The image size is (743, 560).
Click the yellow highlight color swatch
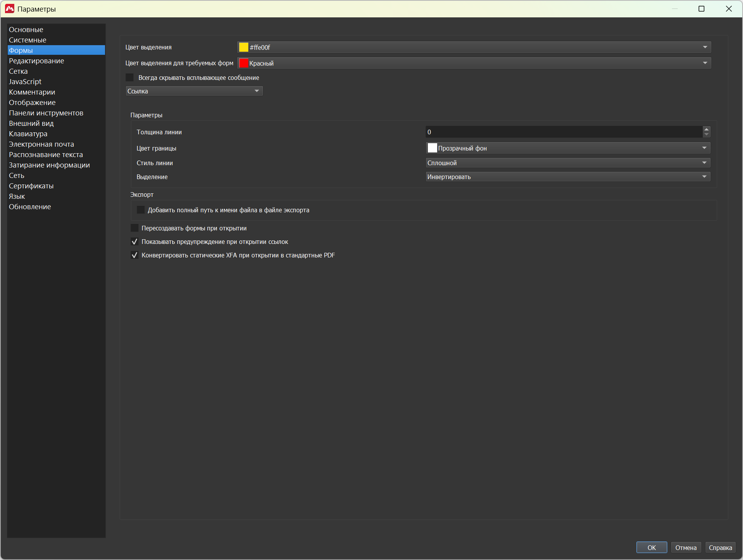[x=243, y=47]
